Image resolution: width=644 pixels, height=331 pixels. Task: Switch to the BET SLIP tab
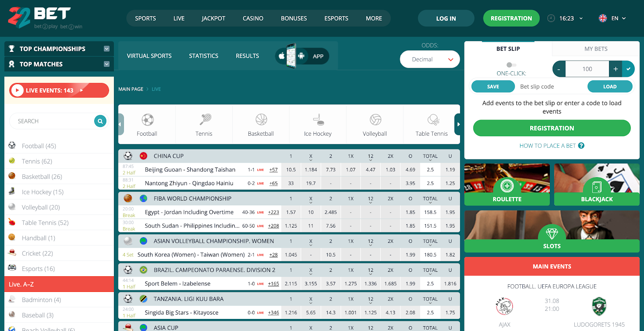click(x=508, y=49)
